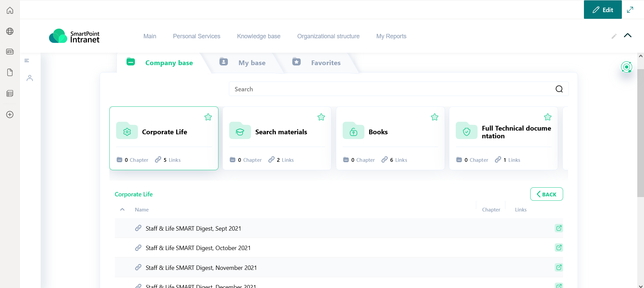Click the search magnifier icon
Screen dimensions: 644x288
coord(559,89)
